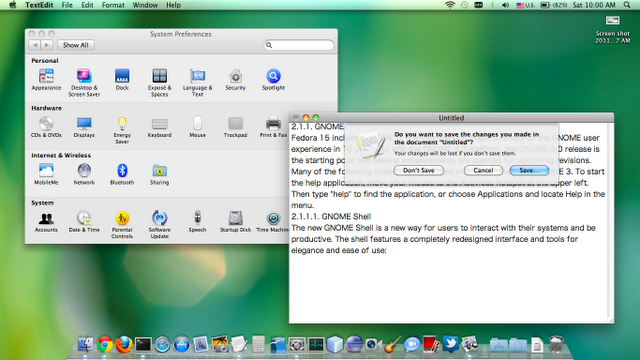This screenshot has height=360, width=640.
Task: Click the back arrow in System Preferences
Action: pos(35,45)
